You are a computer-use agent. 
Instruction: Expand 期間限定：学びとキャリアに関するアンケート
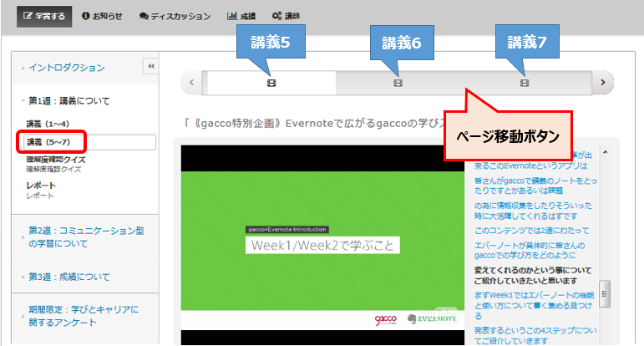pos(84,316)
